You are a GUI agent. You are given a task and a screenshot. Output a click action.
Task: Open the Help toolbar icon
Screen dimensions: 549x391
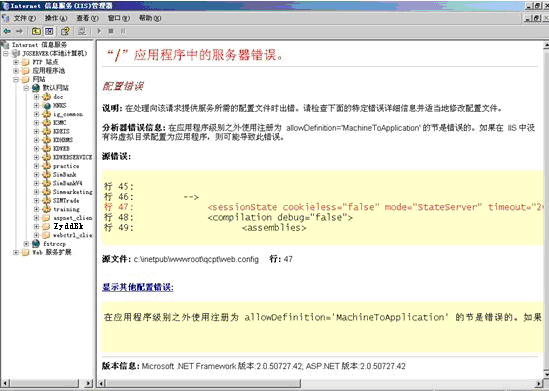(65, 32)
